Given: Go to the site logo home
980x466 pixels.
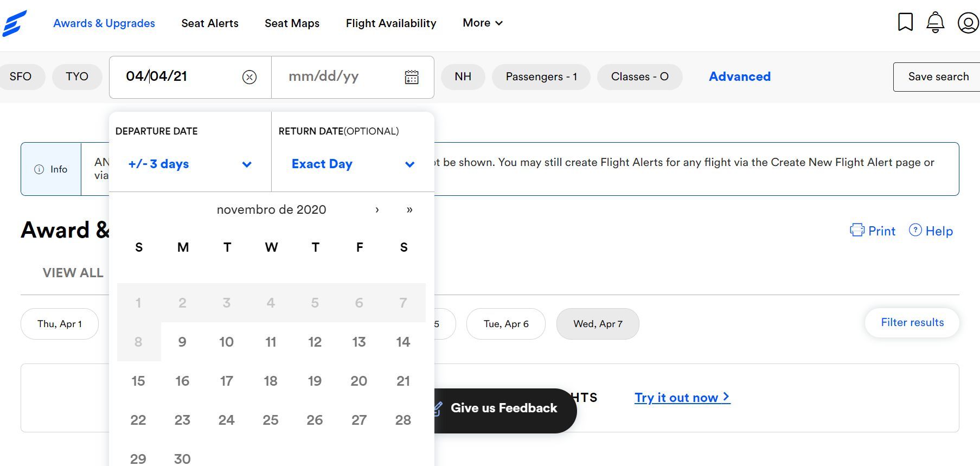Looking at the screenshot, I should (x=15, y=23).
